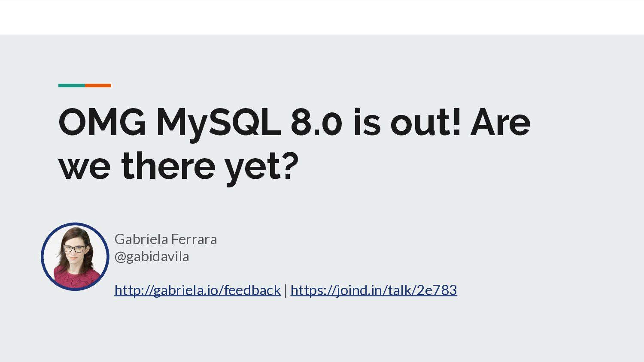Click the word 'there' in the title
The height and width of the screenshot is (362, 644).
168,165
